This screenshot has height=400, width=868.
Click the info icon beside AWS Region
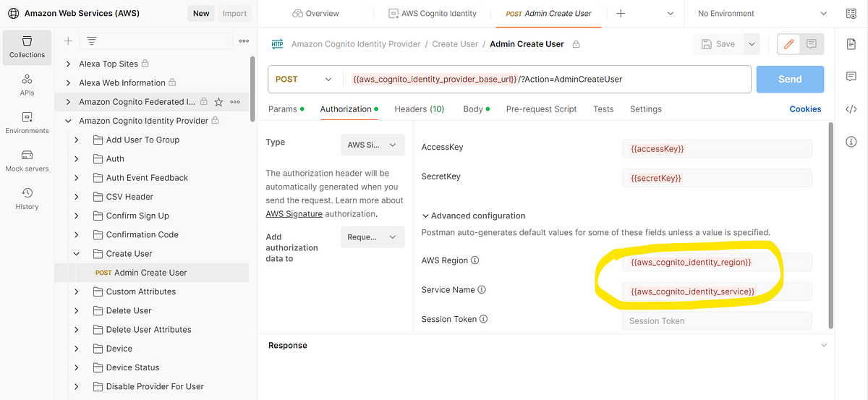point(475,260)
